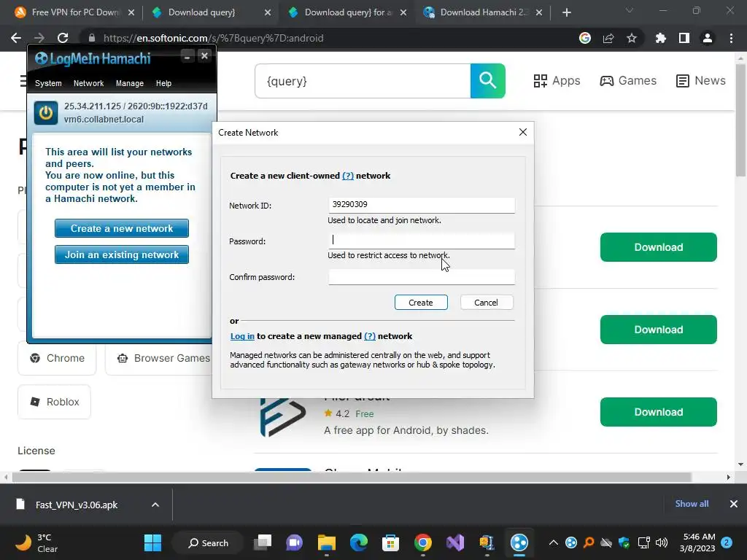Open the System menu in Hamachi
Screen dimensions: 747x560
click(48, 83)
